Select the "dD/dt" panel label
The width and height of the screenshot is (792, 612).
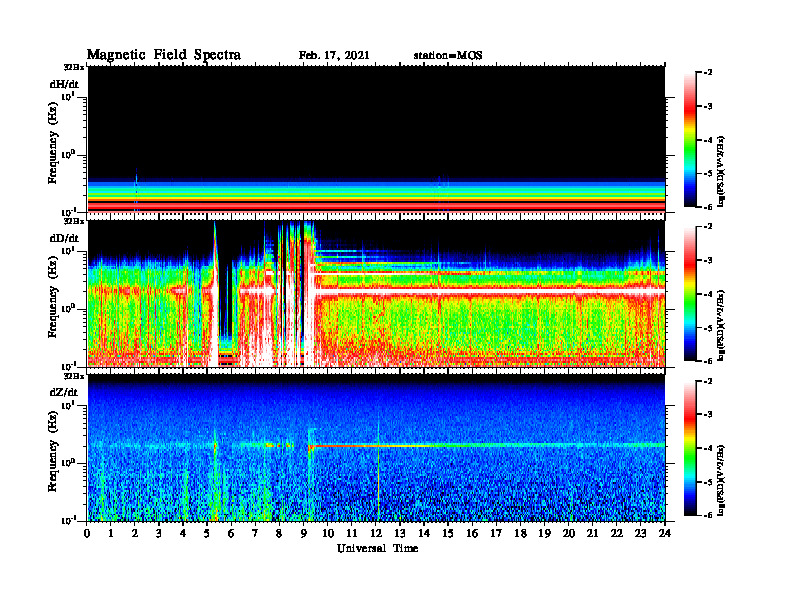pos(64,238)
